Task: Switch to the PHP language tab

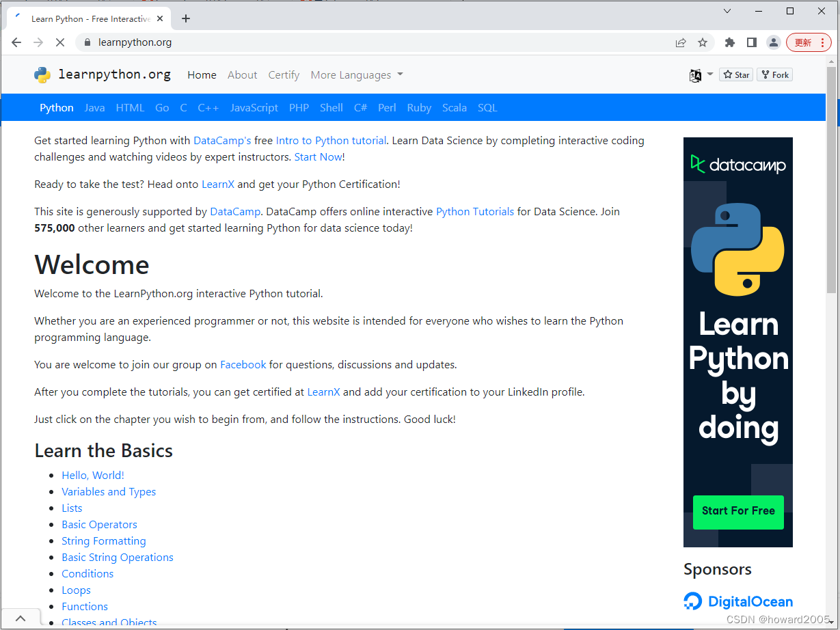Action: tap(299, 108)
